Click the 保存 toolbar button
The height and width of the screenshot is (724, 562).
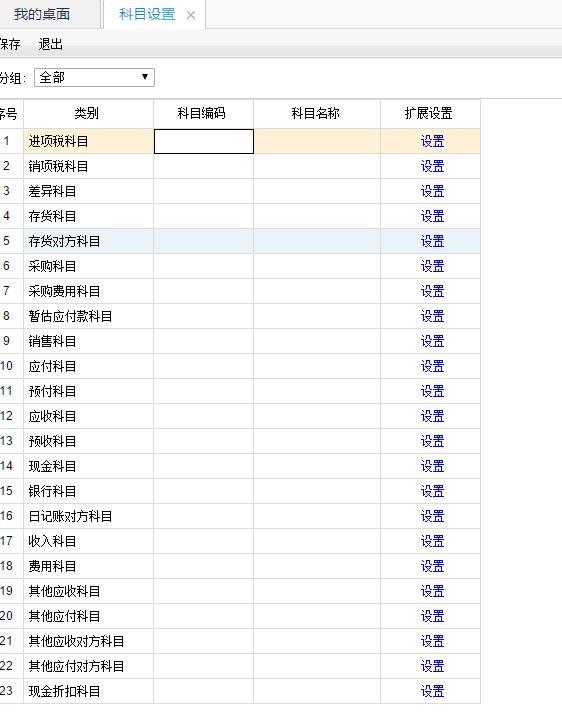(10, 44)
